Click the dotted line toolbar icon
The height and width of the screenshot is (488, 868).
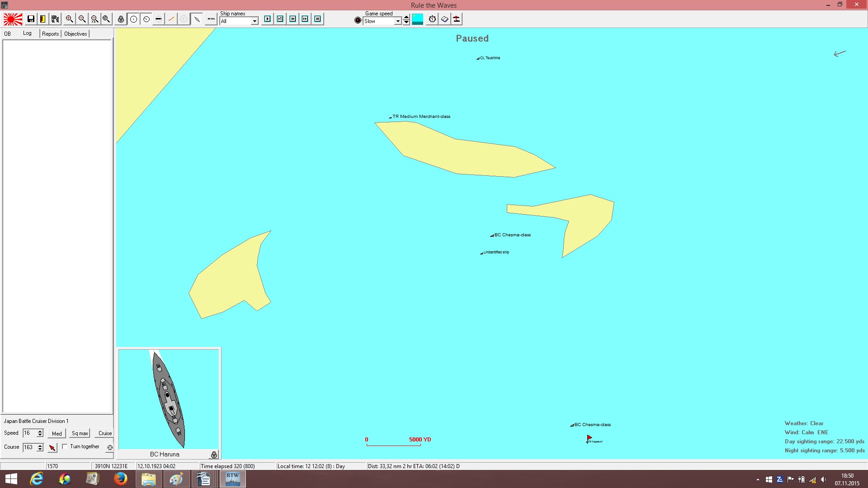[211, 19]
